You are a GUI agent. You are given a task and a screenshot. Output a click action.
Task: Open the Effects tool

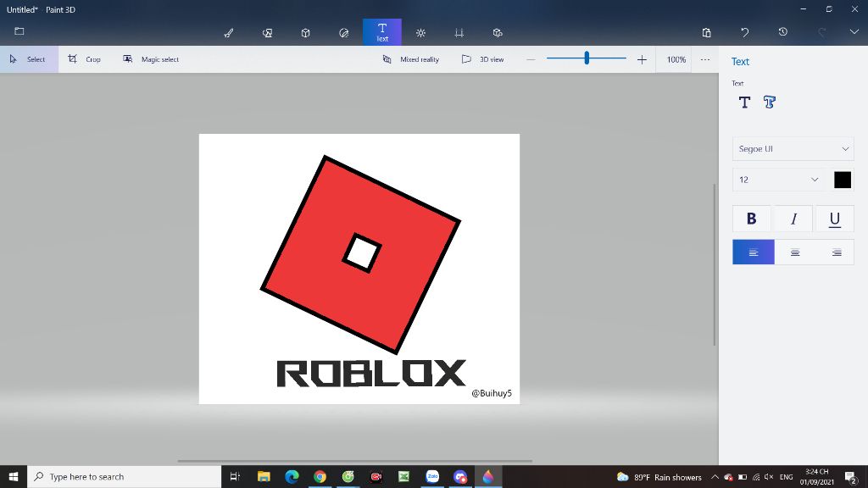(420, 33)
